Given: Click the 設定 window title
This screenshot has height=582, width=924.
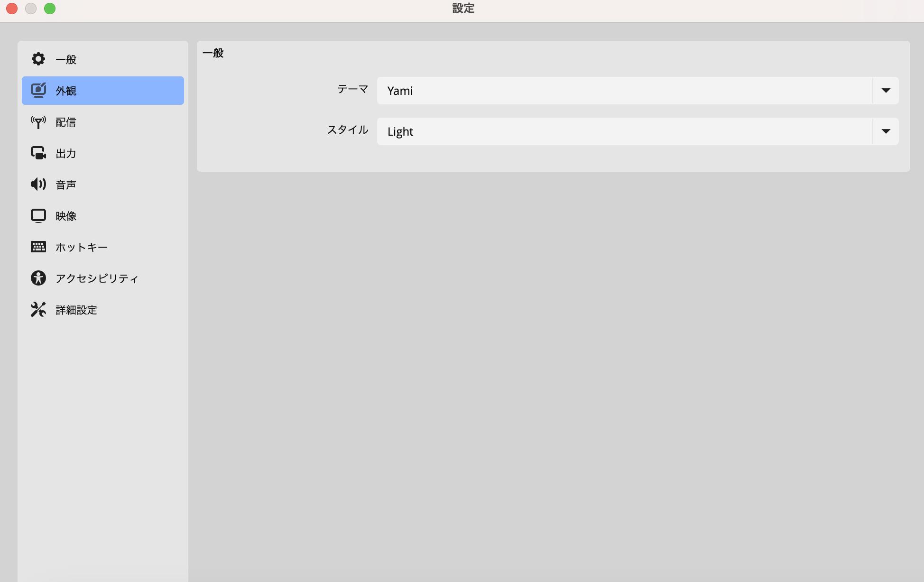Looking at the screenshot, I should 463,9.
